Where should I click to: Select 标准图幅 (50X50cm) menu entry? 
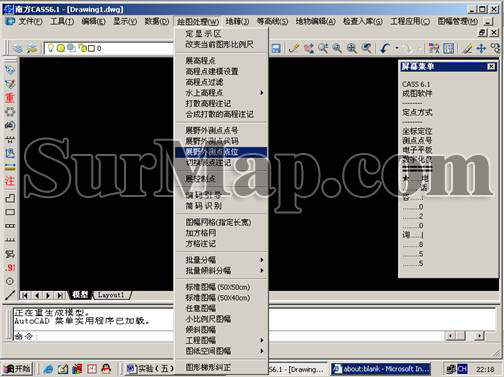[x=221, y=287]
